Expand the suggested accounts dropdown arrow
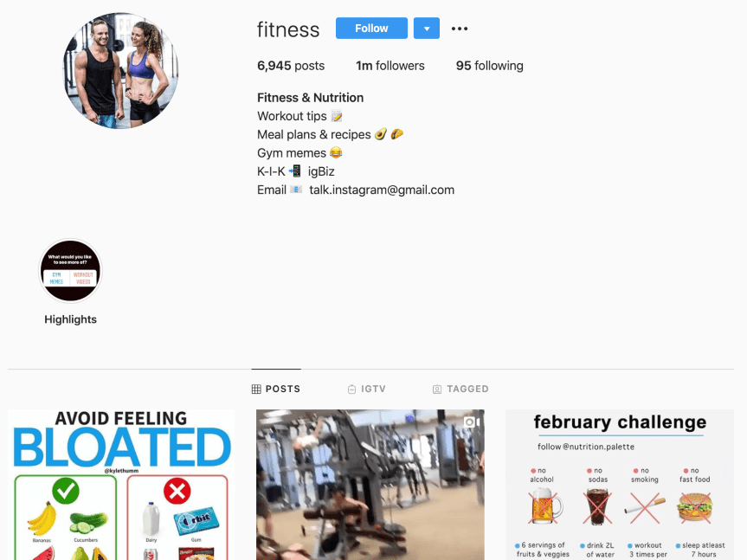 427,28
